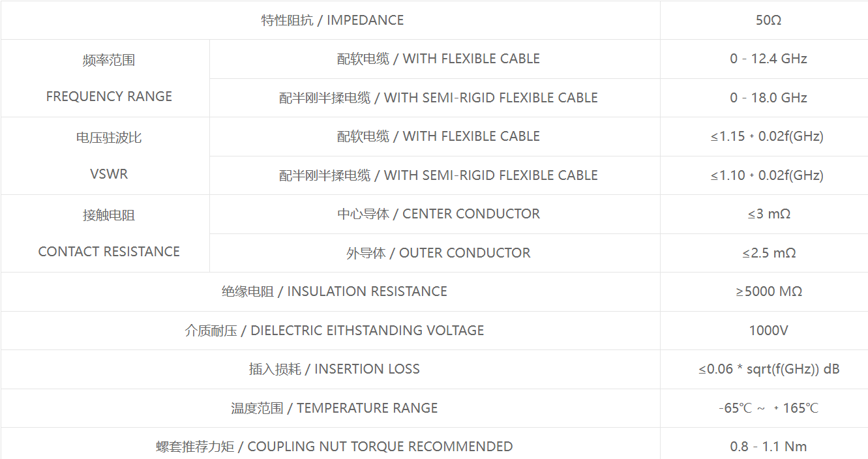Click the COUPLING NUT TORQUE RECOMMENDED label

tap(335, 447)
